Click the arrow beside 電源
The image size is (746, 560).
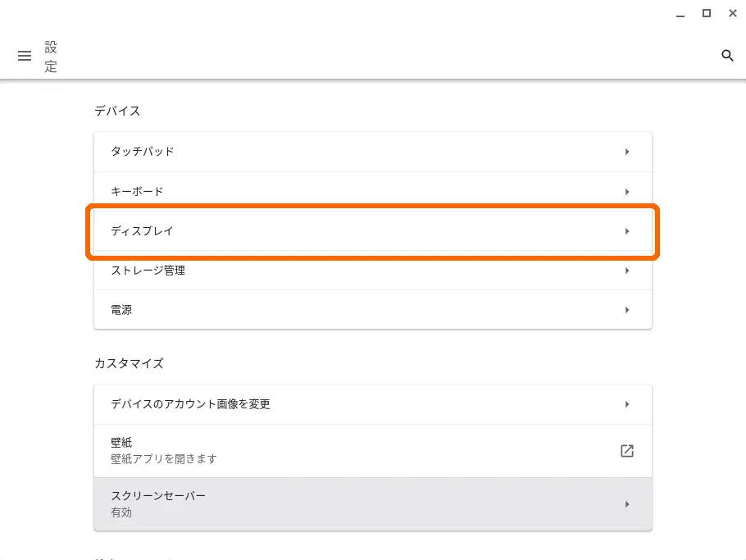coord(627,310)
